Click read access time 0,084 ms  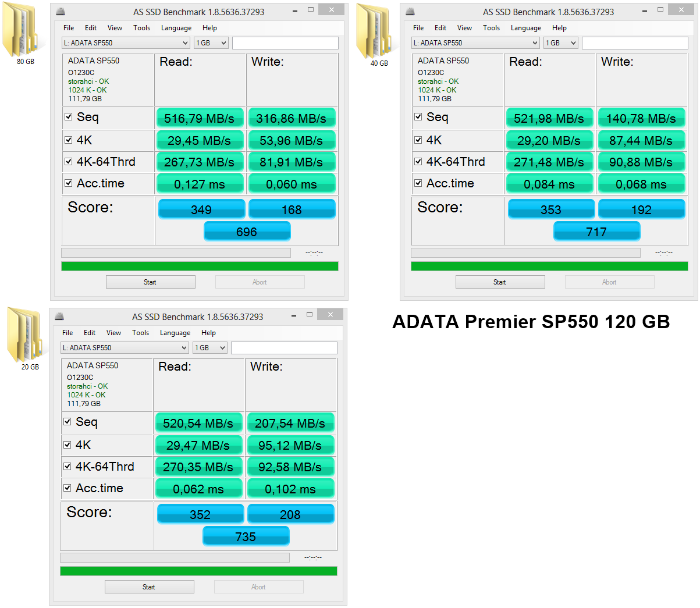point(549,184)
